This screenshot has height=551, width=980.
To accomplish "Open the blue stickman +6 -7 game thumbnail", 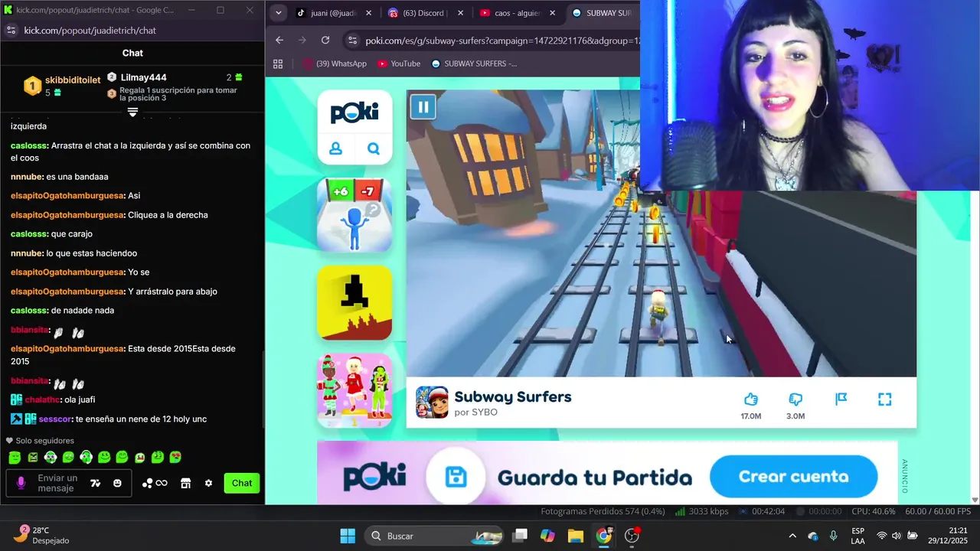I will pos(354,215).
